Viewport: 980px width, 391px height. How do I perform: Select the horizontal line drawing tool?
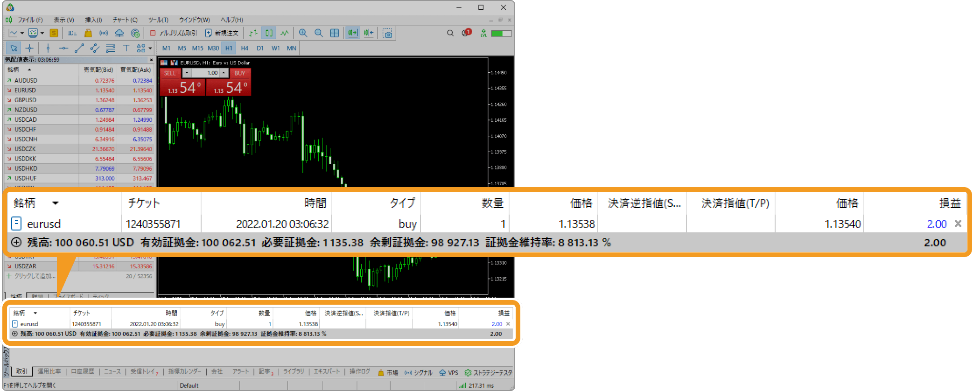pos(63,48)
